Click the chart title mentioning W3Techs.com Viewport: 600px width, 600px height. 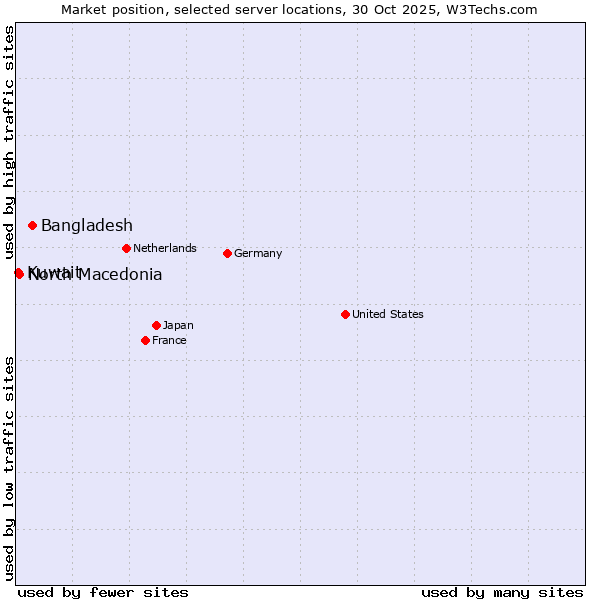(299, 10)
